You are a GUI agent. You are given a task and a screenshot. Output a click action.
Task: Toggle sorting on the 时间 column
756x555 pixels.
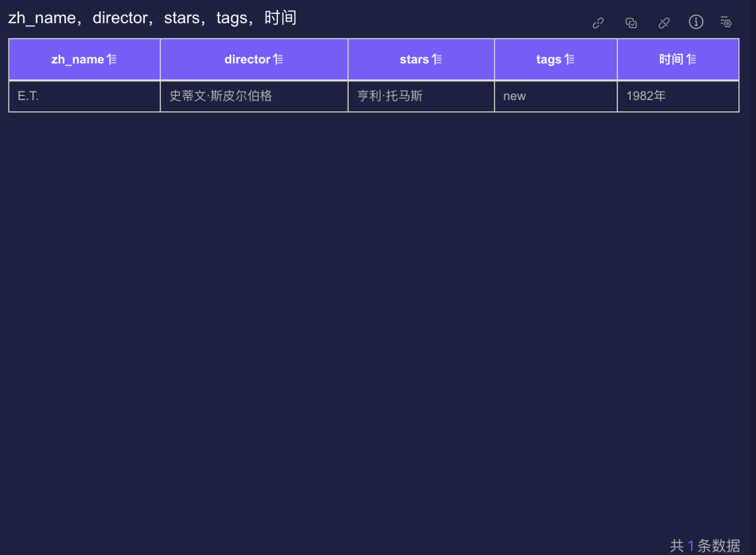pyautogui.click(x=692, y=59)
